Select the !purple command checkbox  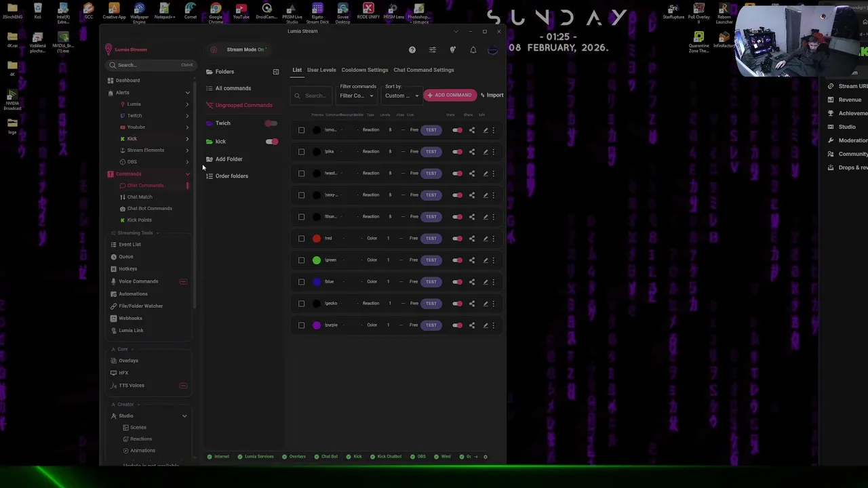coord(301,325)
